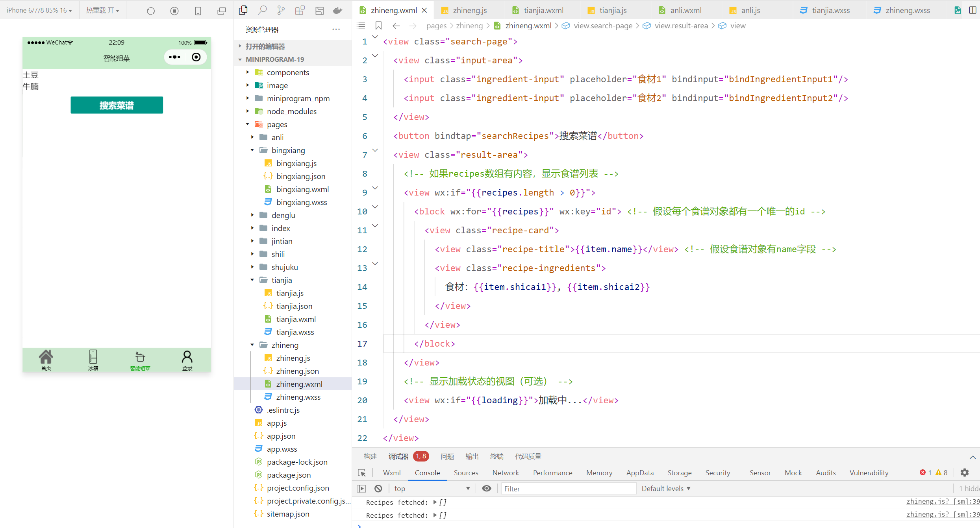Open the Network tab in DevTools
The image size is (980, 528).
[506, 473]
